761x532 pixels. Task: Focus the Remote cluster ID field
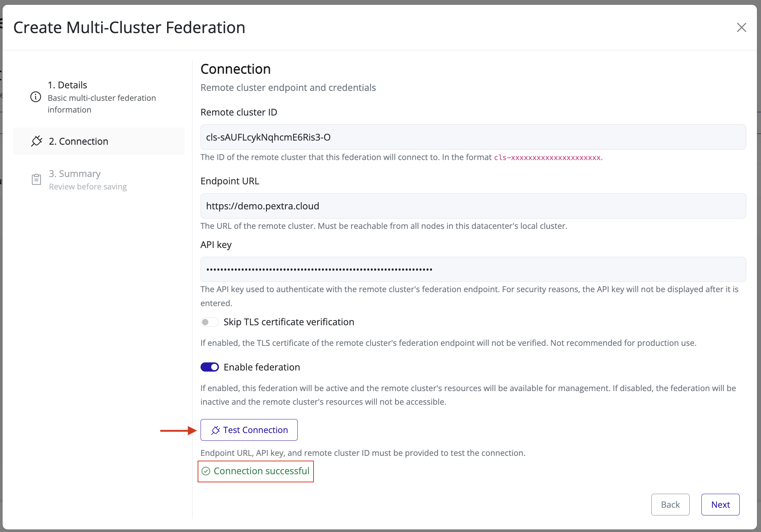[x=473, y=137]
